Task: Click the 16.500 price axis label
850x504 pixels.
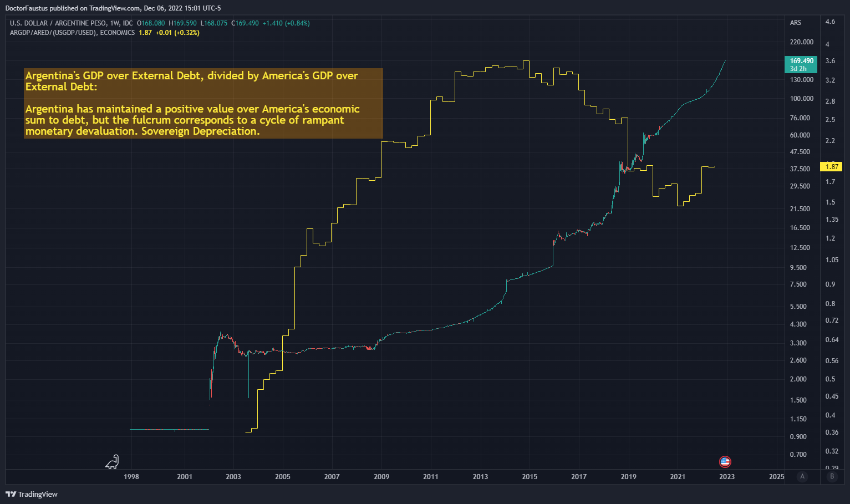Action: coord(800,228)
